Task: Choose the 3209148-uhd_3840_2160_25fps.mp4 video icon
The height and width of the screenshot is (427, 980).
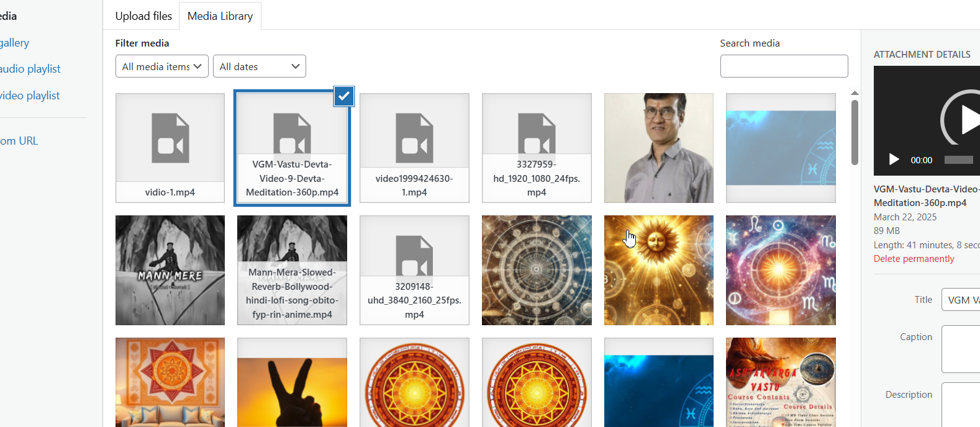Action: (x=414, y=254)
